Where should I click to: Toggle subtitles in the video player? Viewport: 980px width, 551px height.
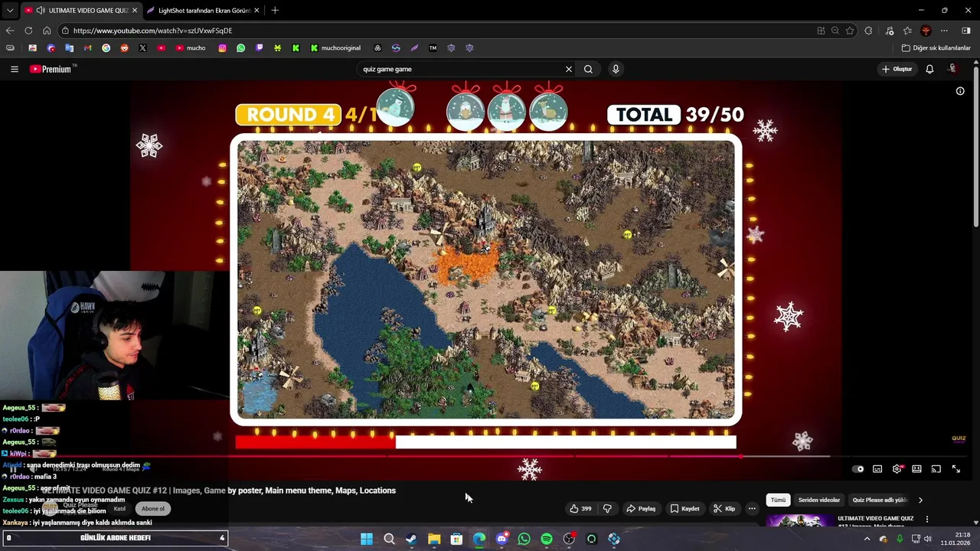pyautogui.click(x=877, y=469)
